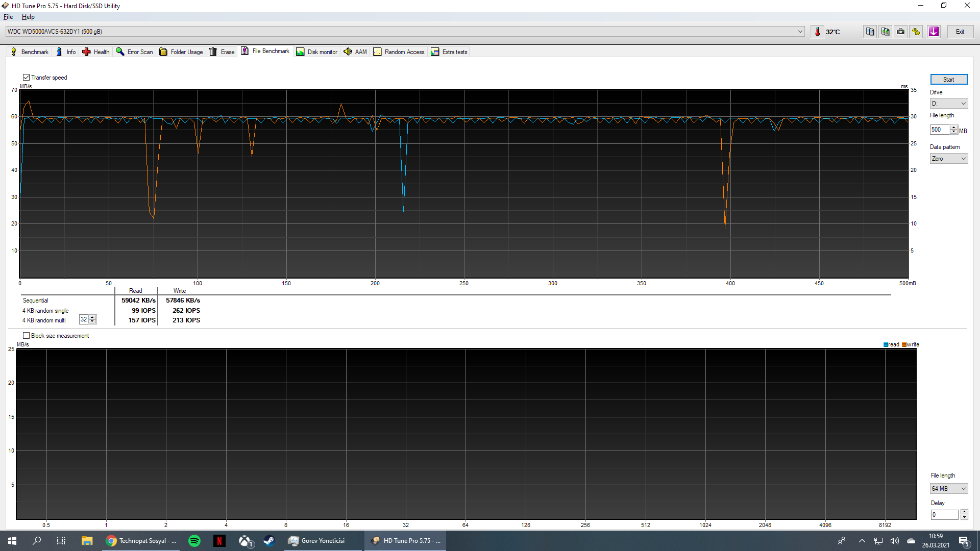The width and height of the screenshot is (980, 551).
Task: Open the 64 MB File length dropdown
Action: click(948, 488)
